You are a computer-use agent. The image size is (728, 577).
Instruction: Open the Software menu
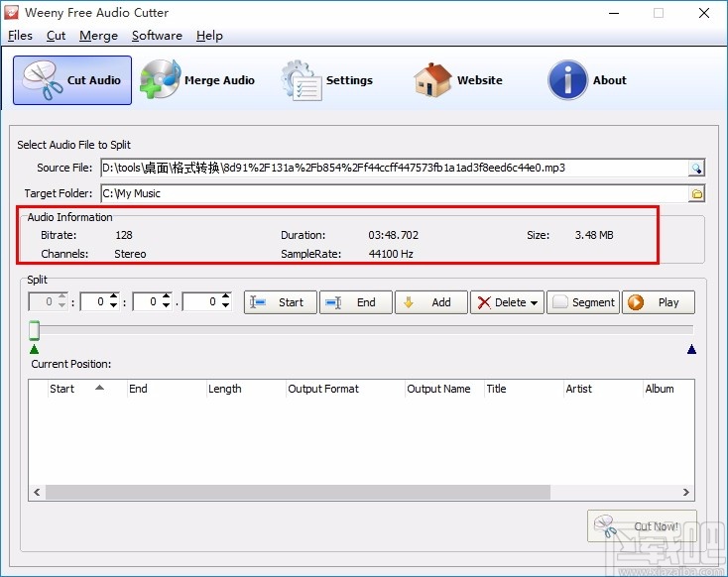(157, 36)
